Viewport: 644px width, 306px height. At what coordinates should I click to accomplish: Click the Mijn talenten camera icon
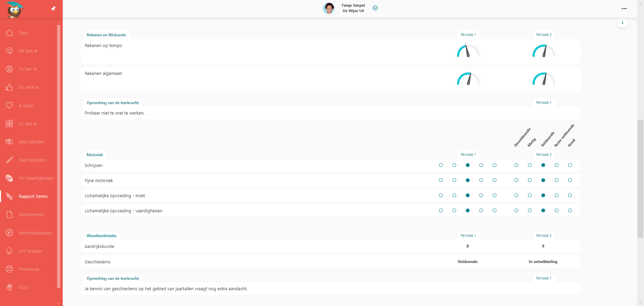tap(9, 142)
